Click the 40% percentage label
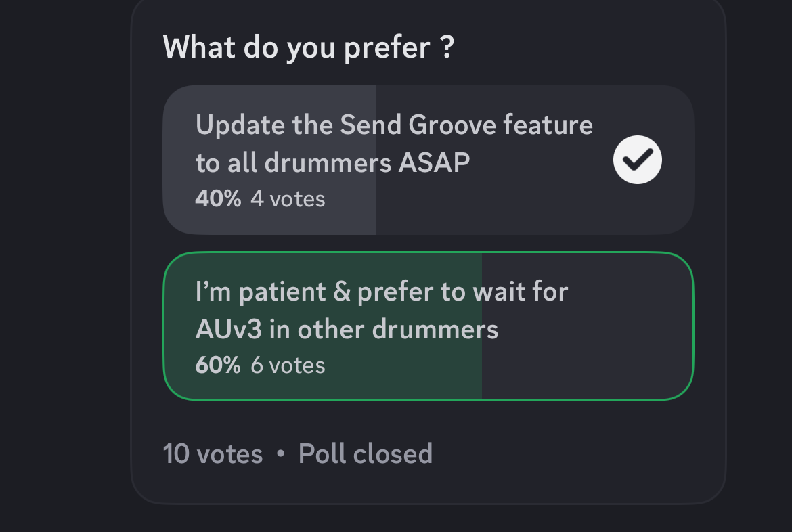 pyautogui.click(x=218, y=199)
